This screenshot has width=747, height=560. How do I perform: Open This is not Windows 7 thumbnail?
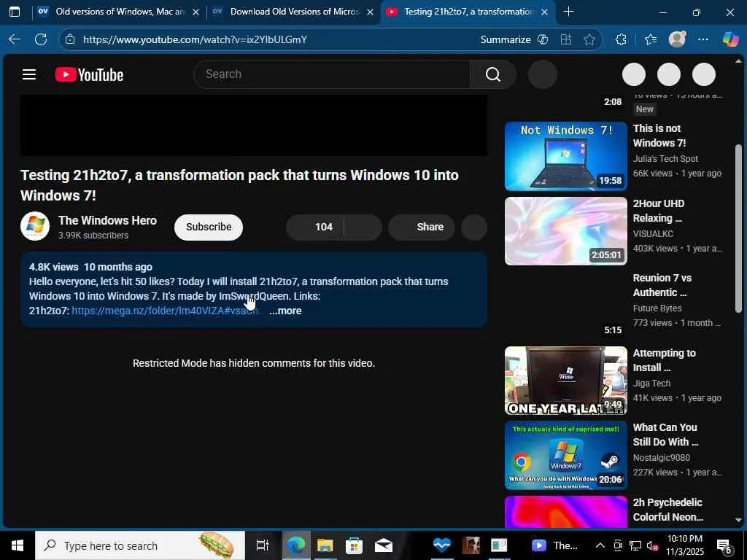click(566, 156)
